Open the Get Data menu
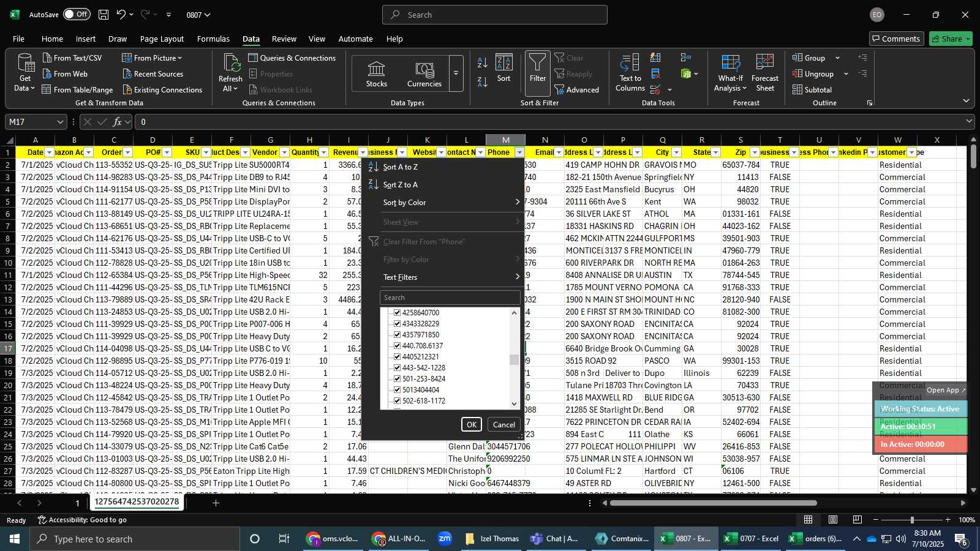Image resolution: width=980 pixels, height=551 pixels. coord(24,73)
